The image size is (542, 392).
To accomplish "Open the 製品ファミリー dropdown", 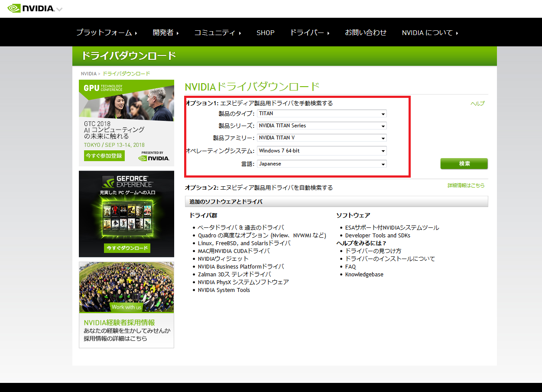I will pos(321,138).
